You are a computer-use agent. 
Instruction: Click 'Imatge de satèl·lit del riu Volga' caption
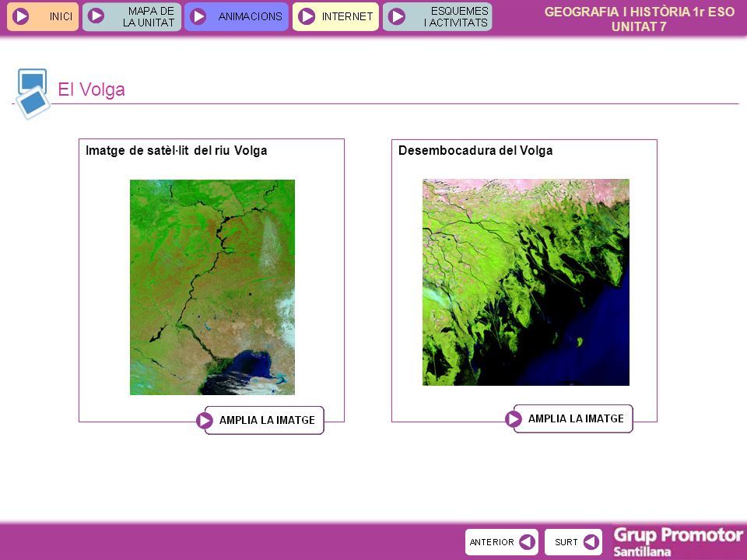177,150
